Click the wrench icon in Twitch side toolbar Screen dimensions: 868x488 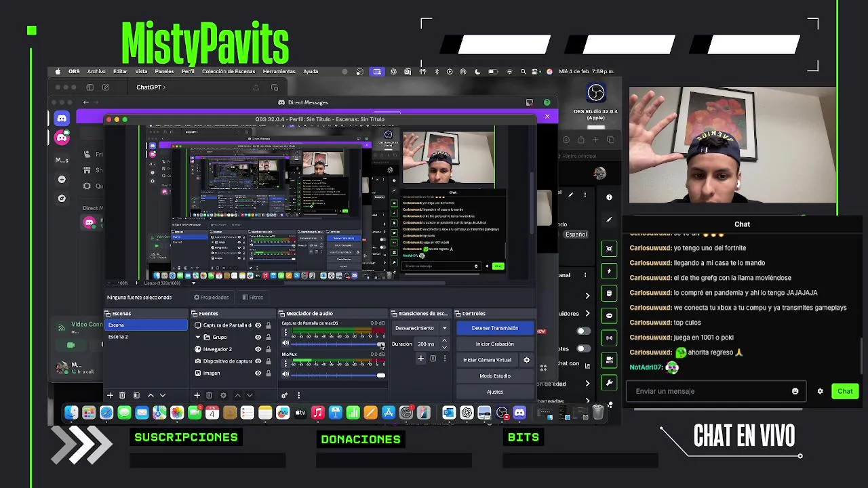[x=609, y=383]
